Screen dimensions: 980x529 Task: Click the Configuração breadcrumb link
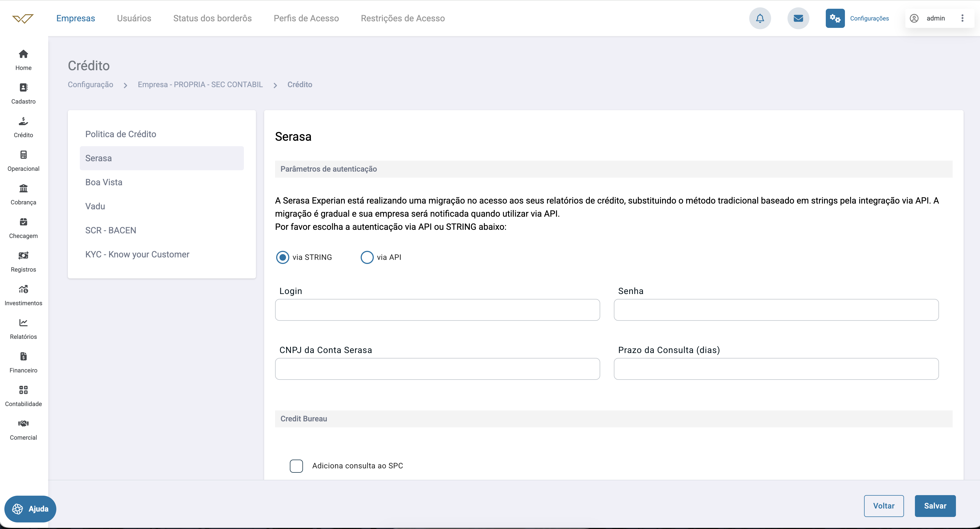[91, 84]
